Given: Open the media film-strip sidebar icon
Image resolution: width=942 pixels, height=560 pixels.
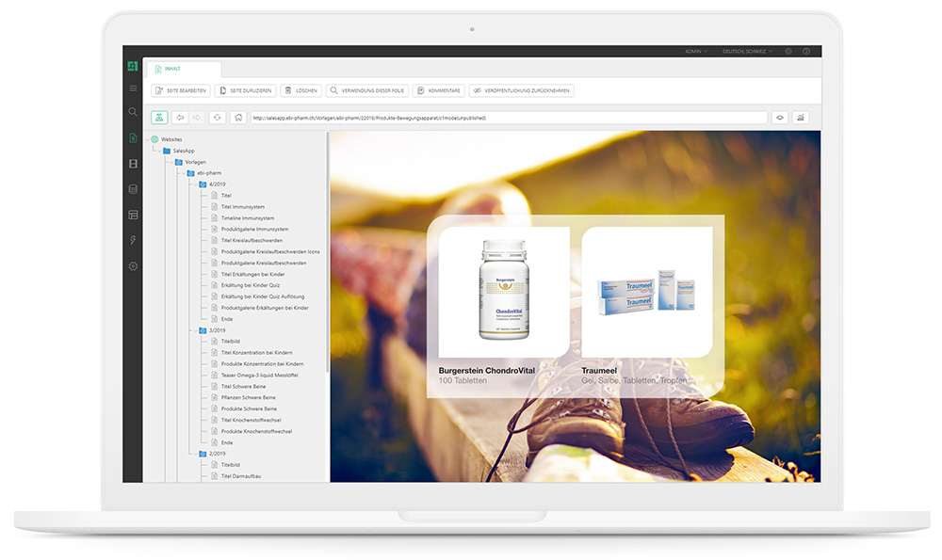Looking at the screenshot, I should (x=133, y=164).
